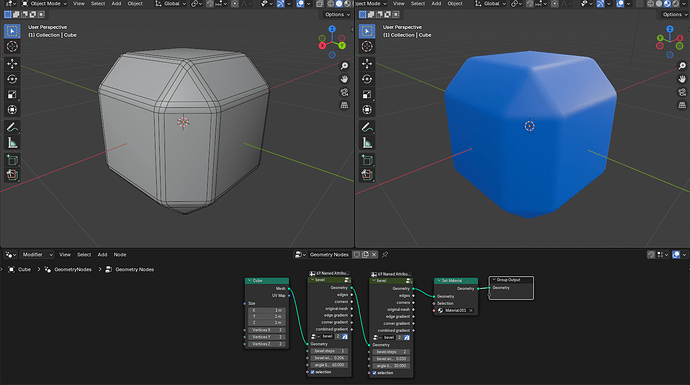Open Add menu in right viewport header
Viewport: 690px width, 385px height.
click(436, 4)
